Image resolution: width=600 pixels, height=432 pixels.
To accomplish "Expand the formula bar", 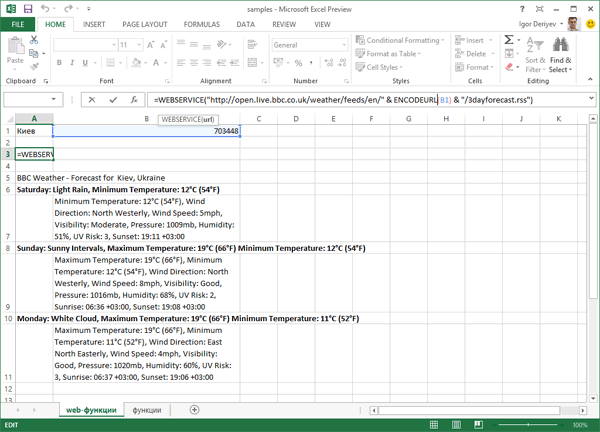I will 591,99.
